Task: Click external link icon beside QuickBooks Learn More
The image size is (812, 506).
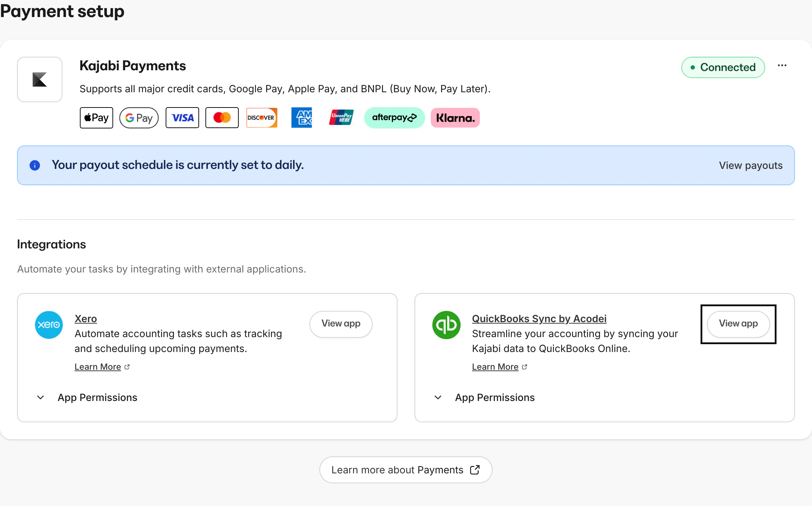Action: tap(525, 367)
